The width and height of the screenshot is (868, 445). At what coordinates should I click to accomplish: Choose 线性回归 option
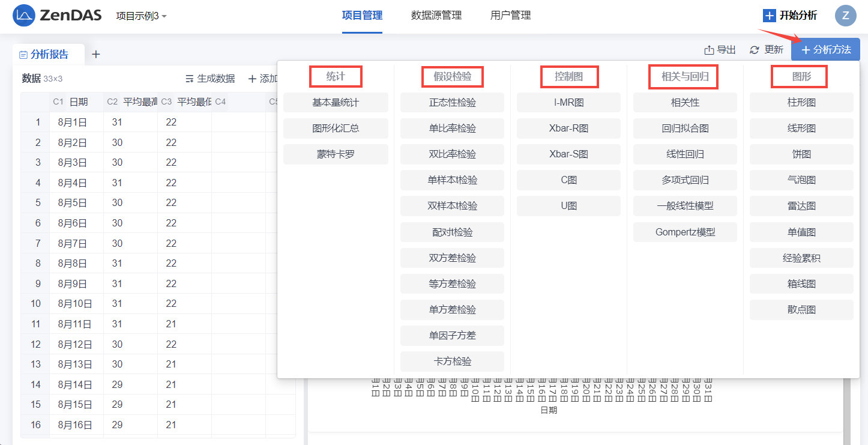[685, 154]
